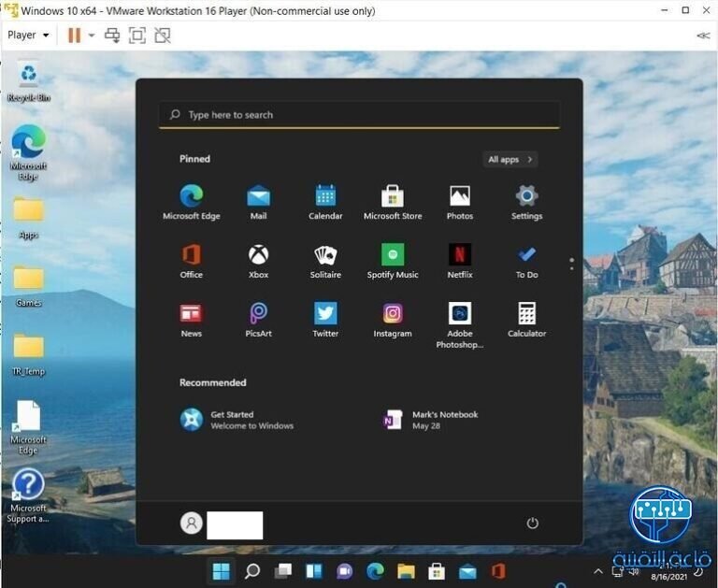The image size is (718, 588).
Task: Start the Solitaire game
Action: click(x=325, y=261)
